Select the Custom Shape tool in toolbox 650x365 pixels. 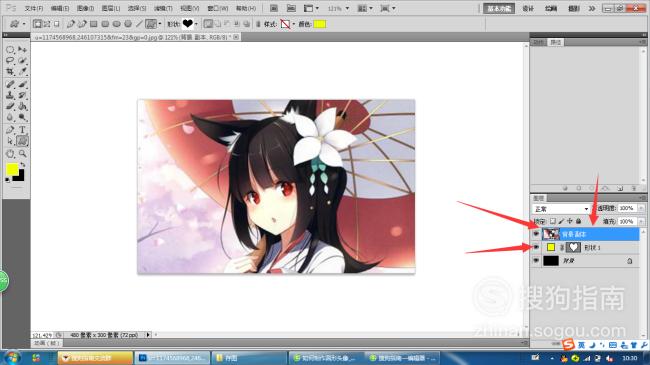22,141
